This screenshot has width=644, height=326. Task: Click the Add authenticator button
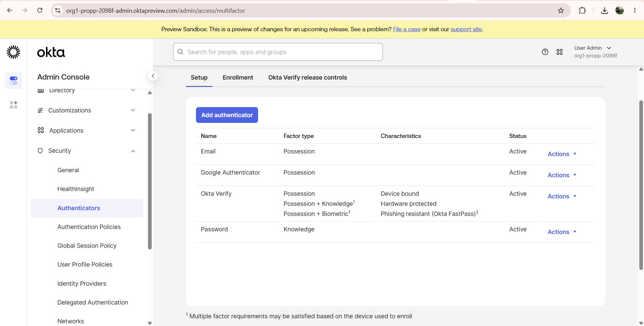click(227, 115)
